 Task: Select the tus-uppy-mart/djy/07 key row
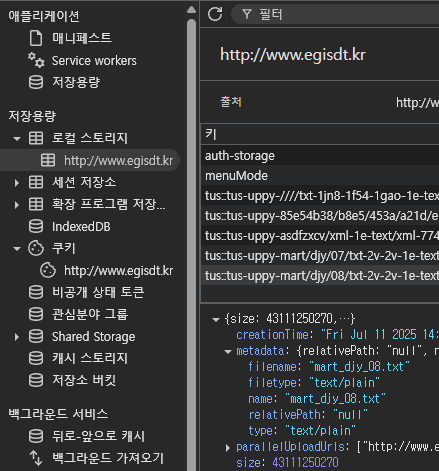point(320,256)
